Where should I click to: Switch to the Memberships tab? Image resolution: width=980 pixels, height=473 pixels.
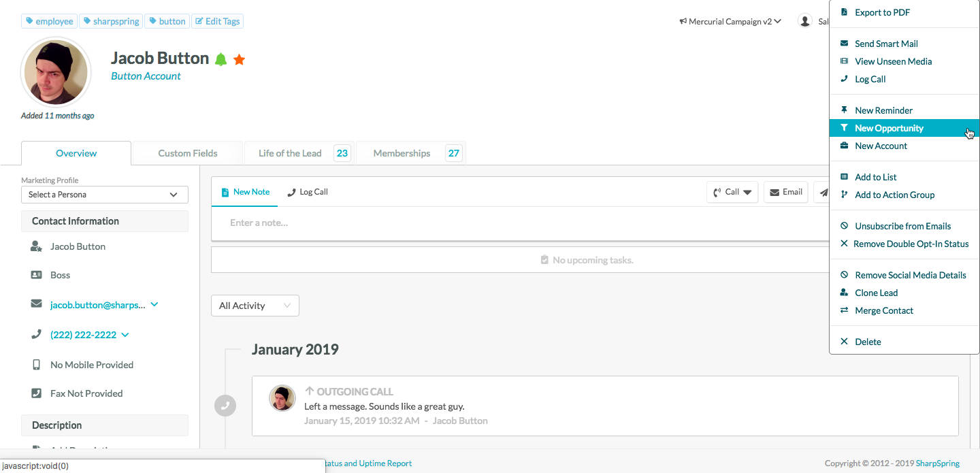point(402,152)
